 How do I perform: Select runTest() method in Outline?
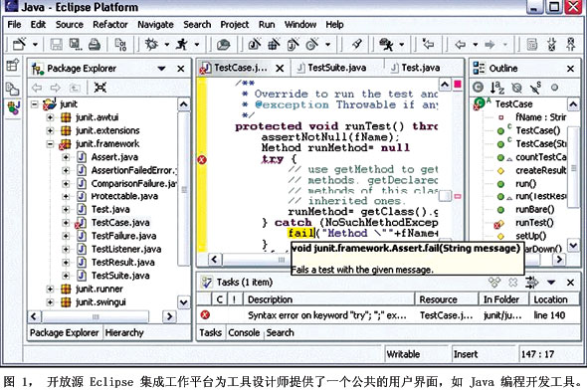[534, 223]
